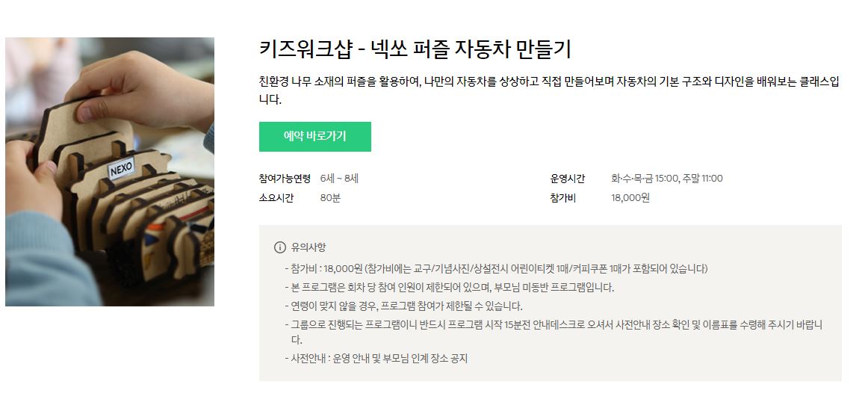868x420 pixels.
Task: Click the 참여가능연령 label
Action: click(285, 179)
